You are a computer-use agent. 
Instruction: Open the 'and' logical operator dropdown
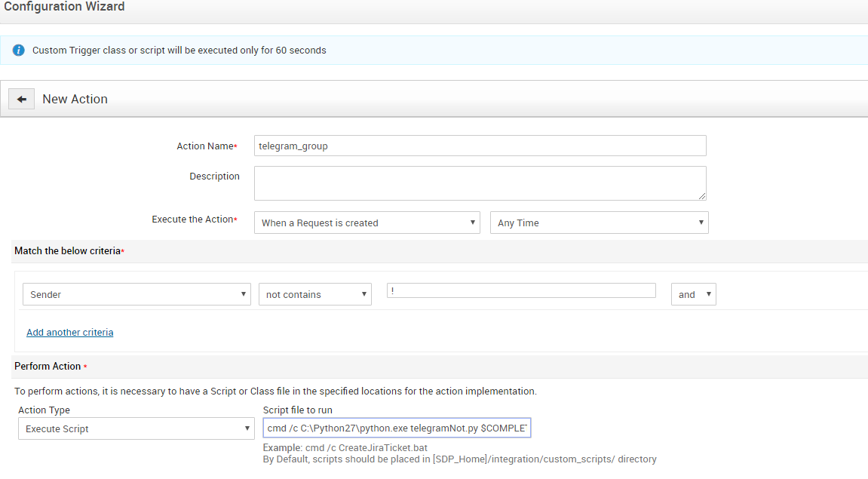pos(693,294)
